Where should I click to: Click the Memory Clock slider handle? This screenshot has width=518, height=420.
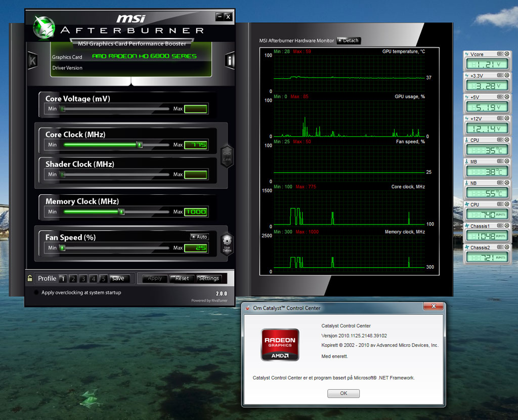pyautogui.click(x=121, y=212)
